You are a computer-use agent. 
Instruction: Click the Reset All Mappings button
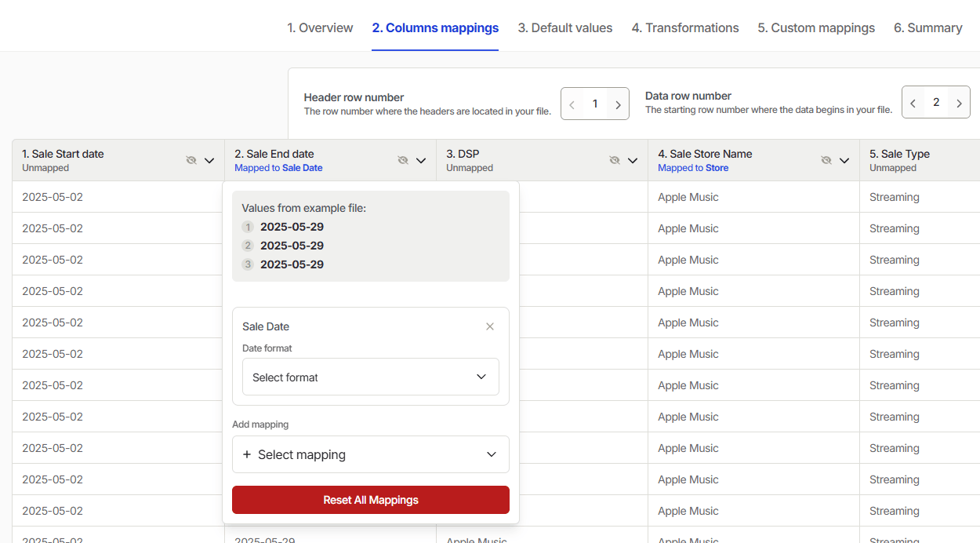[x=371, y=500]
